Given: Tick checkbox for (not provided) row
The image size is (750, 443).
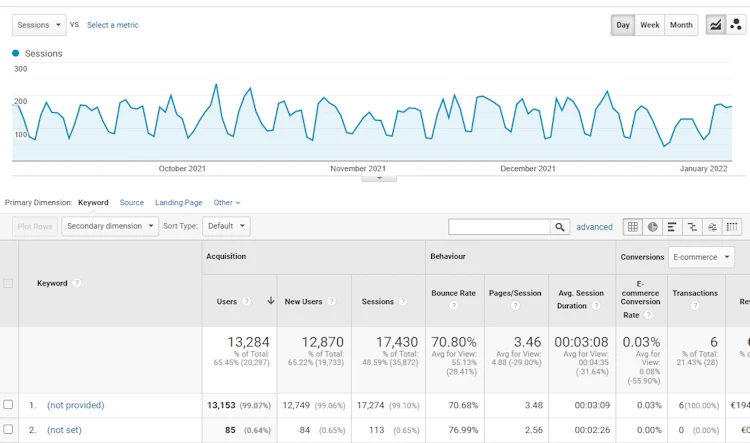Looking at the screenshot, I should 8,405.
